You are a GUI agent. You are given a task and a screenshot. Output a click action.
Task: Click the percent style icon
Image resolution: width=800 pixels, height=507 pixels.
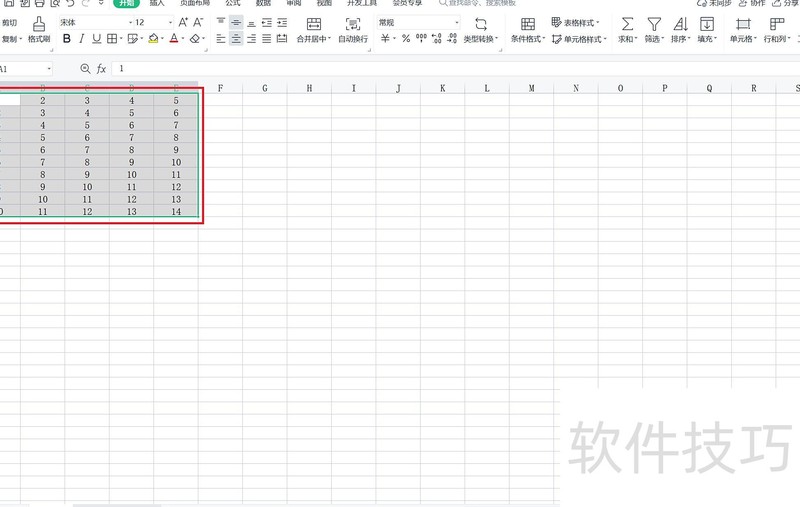[406, 39]
